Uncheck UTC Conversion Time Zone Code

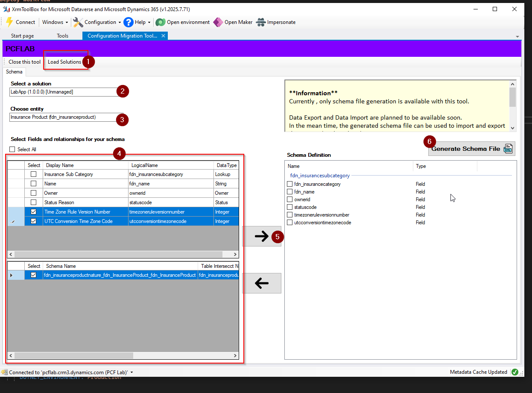[x=33, y=221]
